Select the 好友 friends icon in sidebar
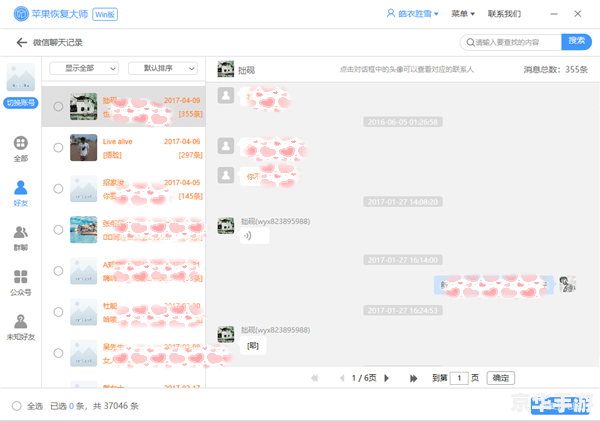This screenshot has width=600, height=421. (21, 188)
